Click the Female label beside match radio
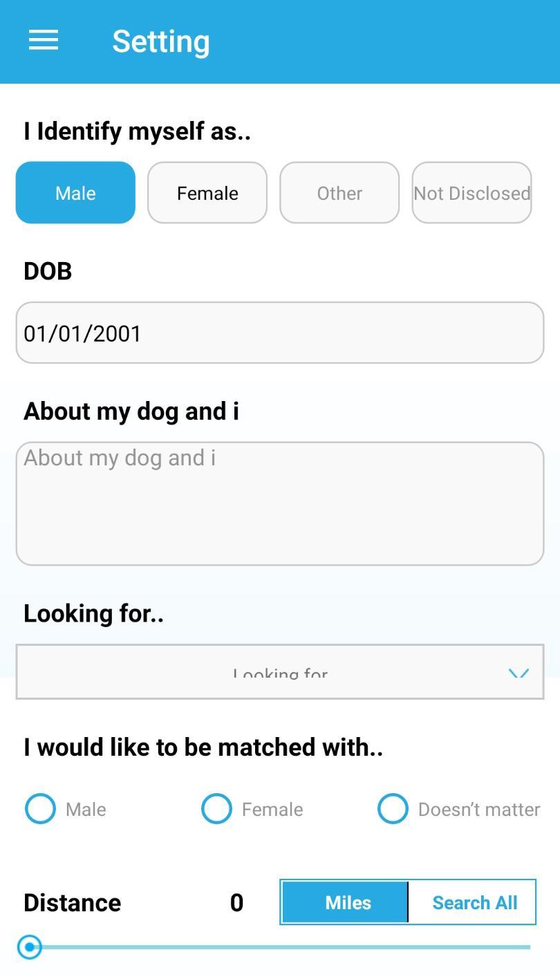The width and height of the screenshot is (560, 977). tap(272, 809)
